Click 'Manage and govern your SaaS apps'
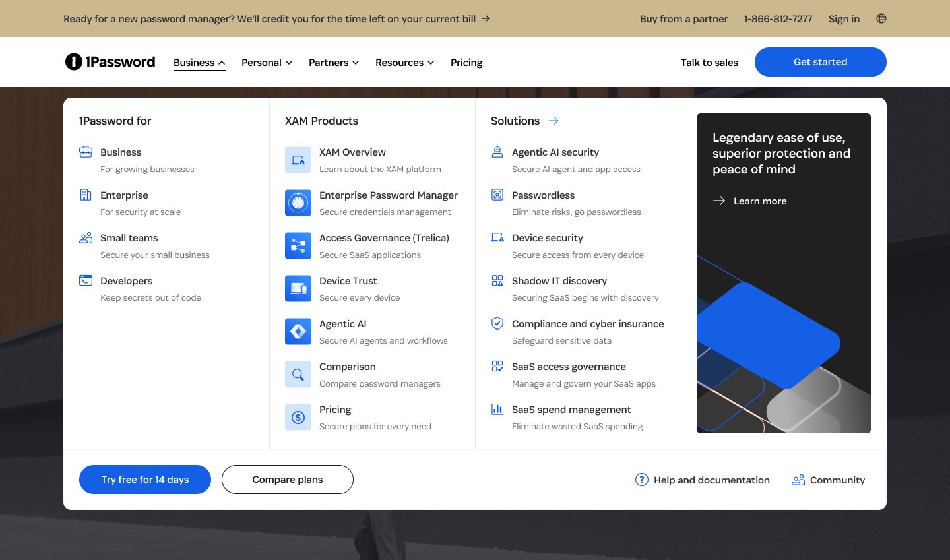 click(584, 383)
